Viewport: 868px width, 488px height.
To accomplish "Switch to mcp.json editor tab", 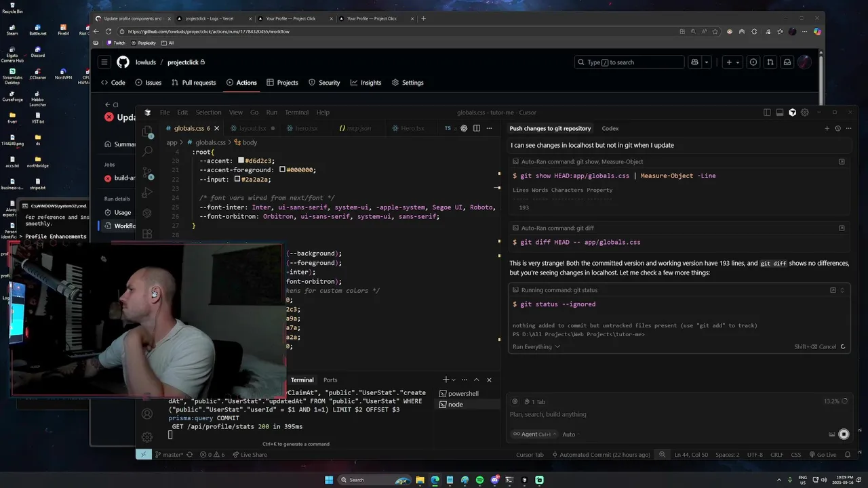I will (359, 128).
